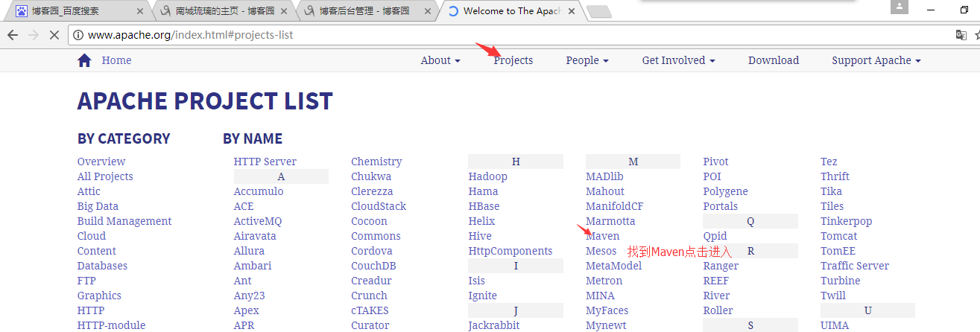Open All Projects category link
This screenshot has height=332, width=980.
click(x=105, y=176)
